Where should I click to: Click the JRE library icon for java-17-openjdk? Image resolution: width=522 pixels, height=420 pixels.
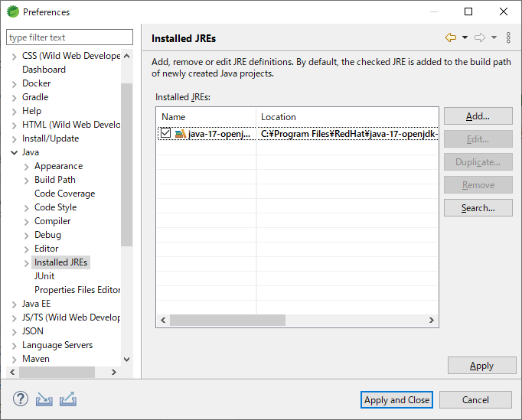pyautogui.click(x=181, y=134)
